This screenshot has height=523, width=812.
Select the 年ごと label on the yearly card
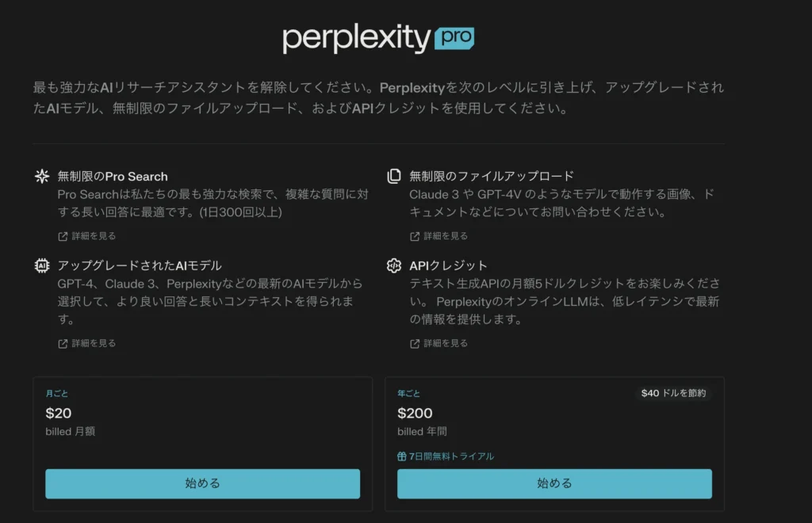[409, 393]
